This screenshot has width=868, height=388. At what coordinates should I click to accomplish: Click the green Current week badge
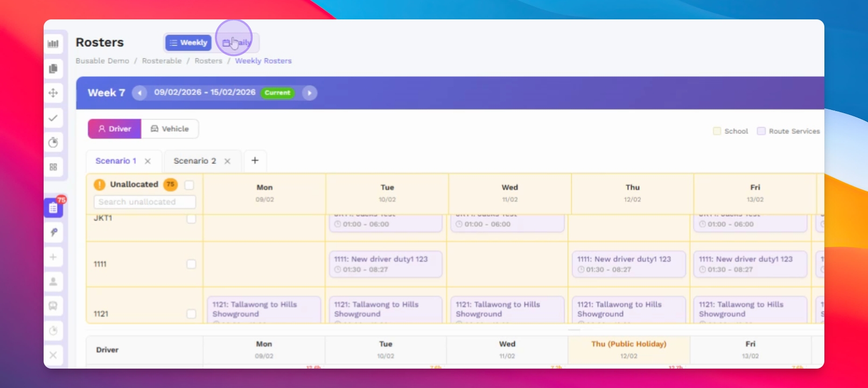click(x=277, y=93)
